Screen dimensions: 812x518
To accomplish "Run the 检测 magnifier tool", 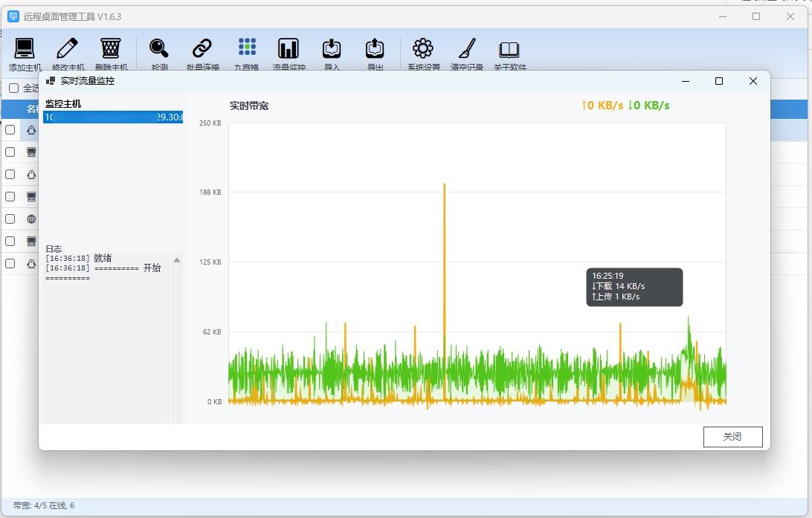I will pyautogui.click(x=159, y=48).
